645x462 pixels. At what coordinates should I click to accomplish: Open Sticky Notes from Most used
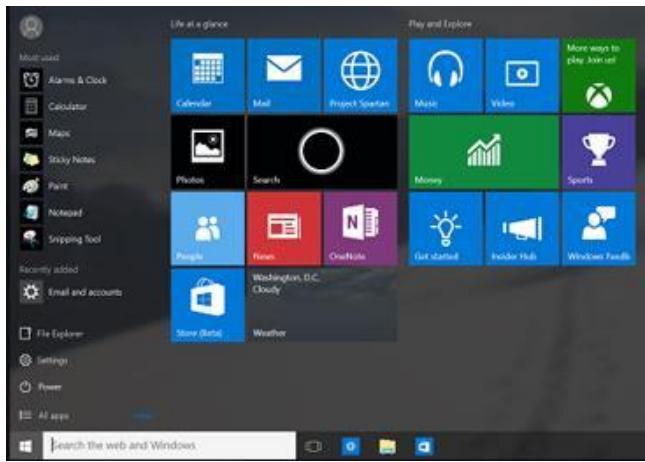coord(58,160)
